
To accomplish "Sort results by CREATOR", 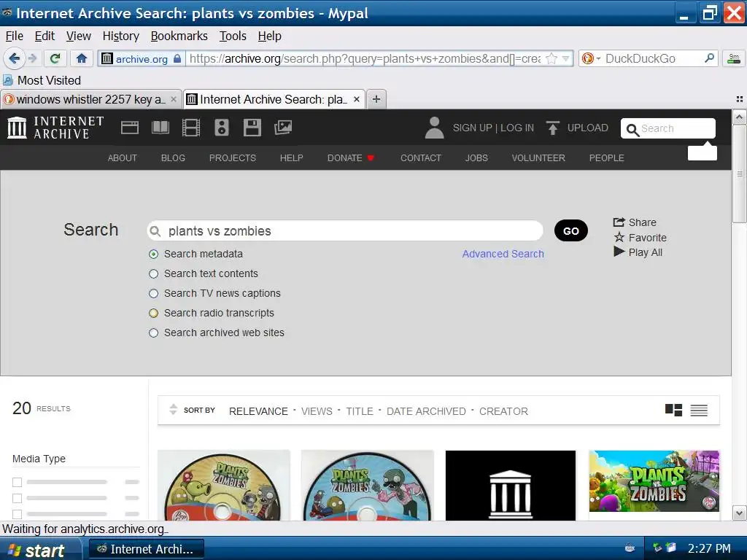I will tap(503, 411).
